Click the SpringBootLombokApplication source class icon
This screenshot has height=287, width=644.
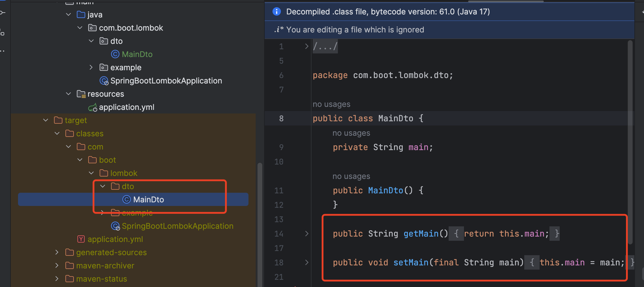pyautogui.click(x=104, y=80)
